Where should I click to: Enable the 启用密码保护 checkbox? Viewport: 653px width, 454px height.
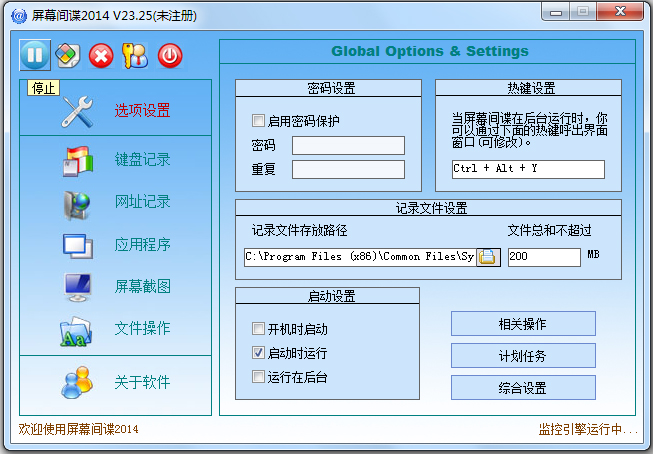259,122
